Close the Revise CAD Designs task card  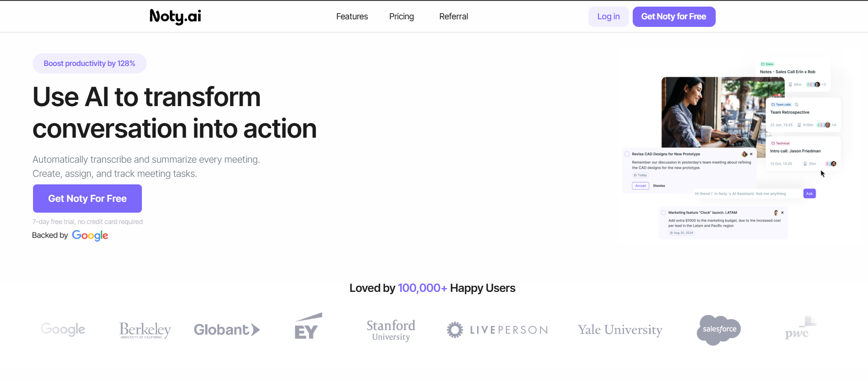(751, 154)
